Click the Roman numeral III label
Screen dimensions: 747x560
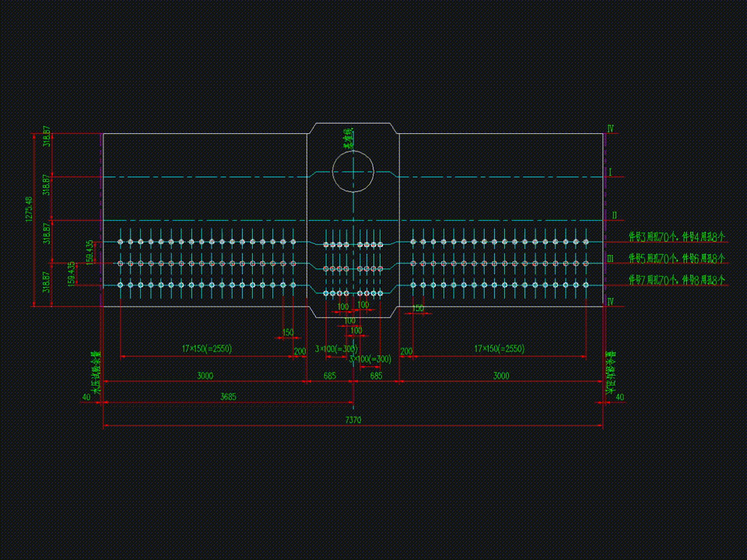click(x=612, y=258)
